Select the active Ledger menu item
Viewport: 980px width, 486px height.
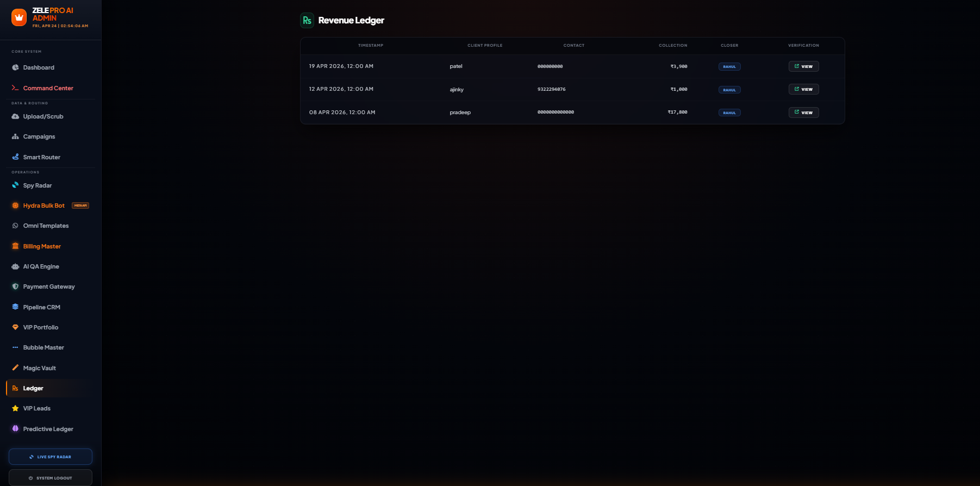coord(51,388)
